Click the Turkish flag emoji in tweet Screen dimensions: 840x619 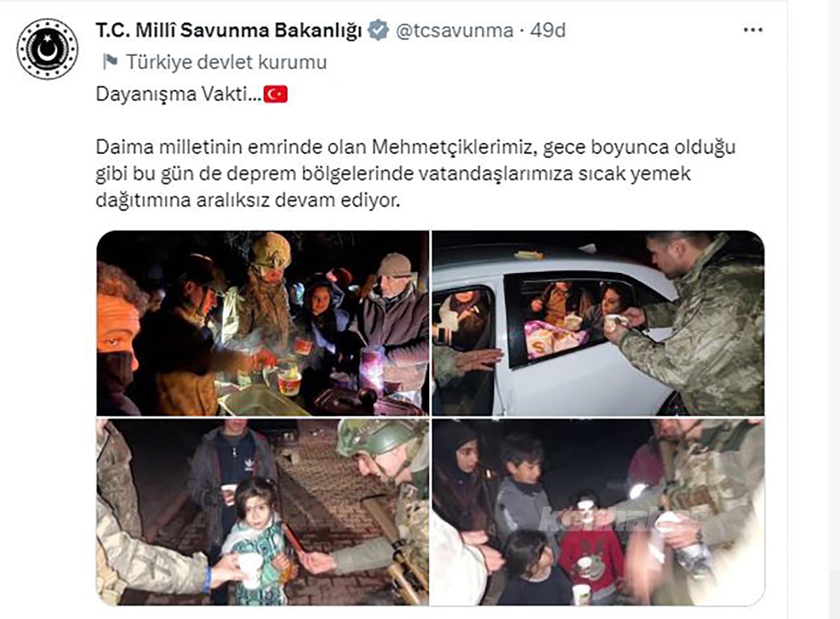pos(276,95)
